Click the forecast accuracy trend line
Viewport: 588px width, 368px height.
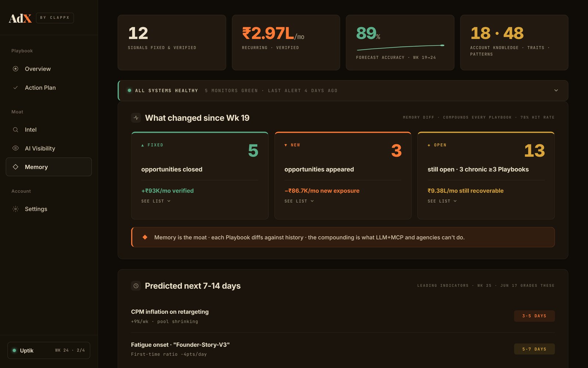point(401,47)
